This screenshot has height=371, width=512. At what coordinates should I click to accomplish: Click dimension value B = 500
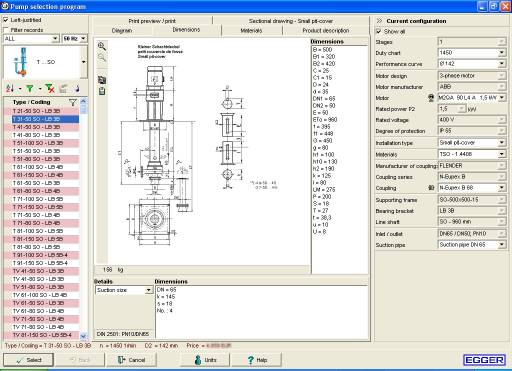(x=322, y=49)
